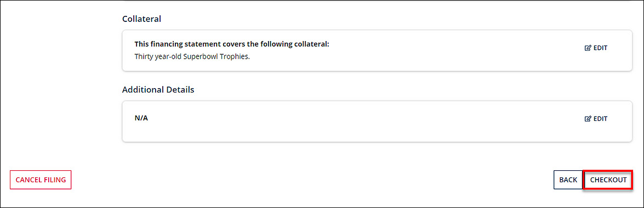Click the word Thirty in collateral description
This screenshot has height=208, width=644.
click(143, 56)
